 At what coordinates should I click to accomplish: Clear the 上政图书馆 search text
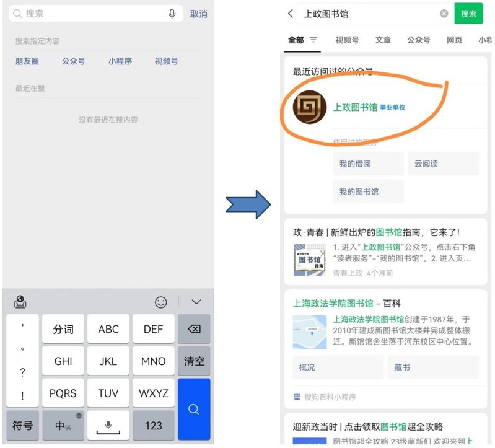[x=444, y=14]
